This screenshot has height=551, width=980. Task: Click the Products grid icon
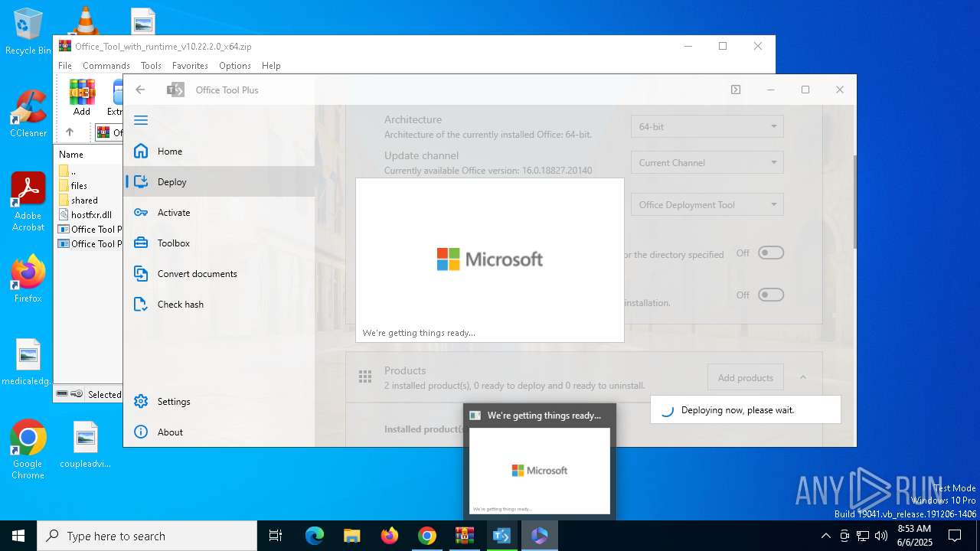(365, 377)
